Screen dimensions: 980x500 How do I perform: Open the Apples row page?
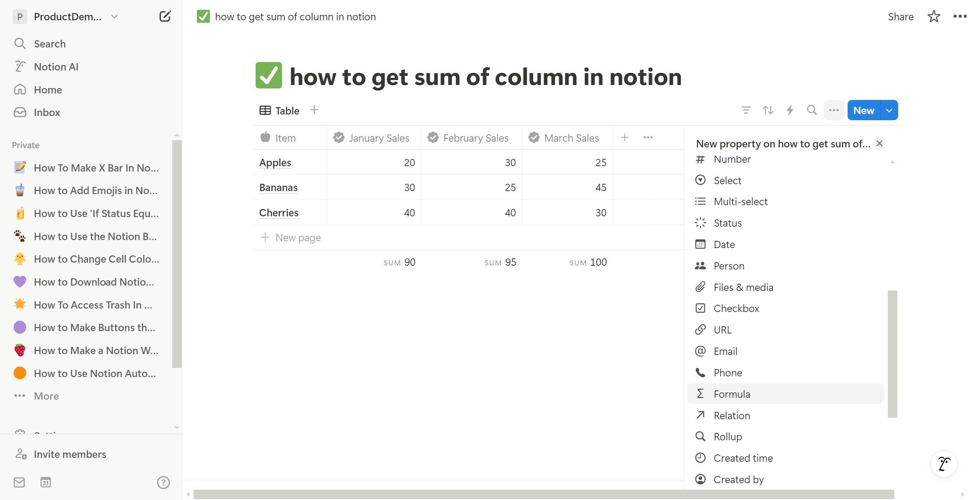[275, 162]
